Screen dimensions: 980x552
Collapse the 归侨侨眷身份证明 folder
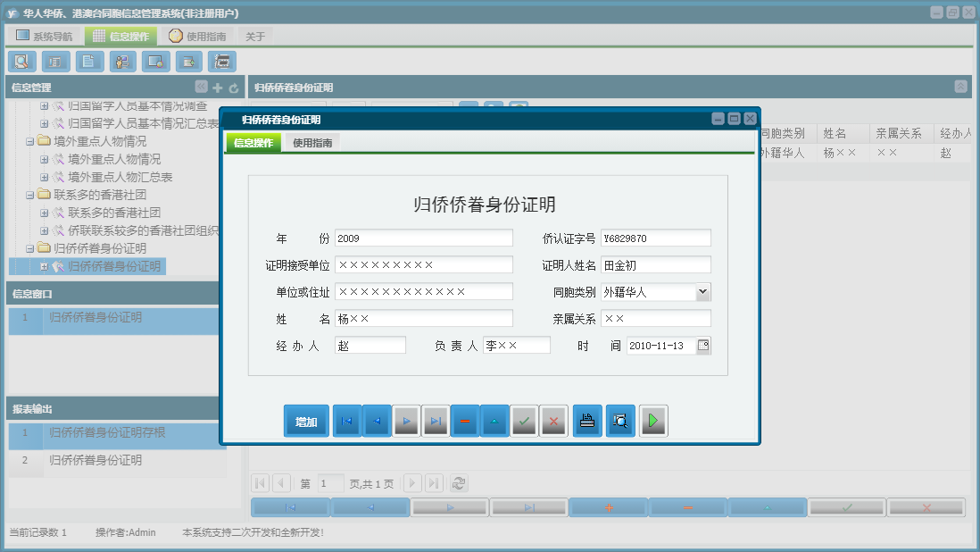(x=29, y=249)
